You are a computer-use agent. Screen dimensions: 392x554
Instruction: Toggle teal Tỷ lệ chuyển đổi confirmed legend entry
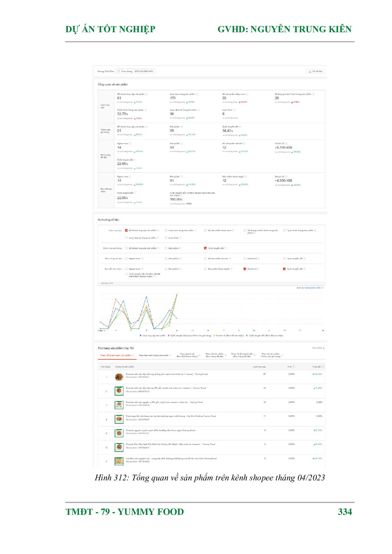(x=265, y=336)
